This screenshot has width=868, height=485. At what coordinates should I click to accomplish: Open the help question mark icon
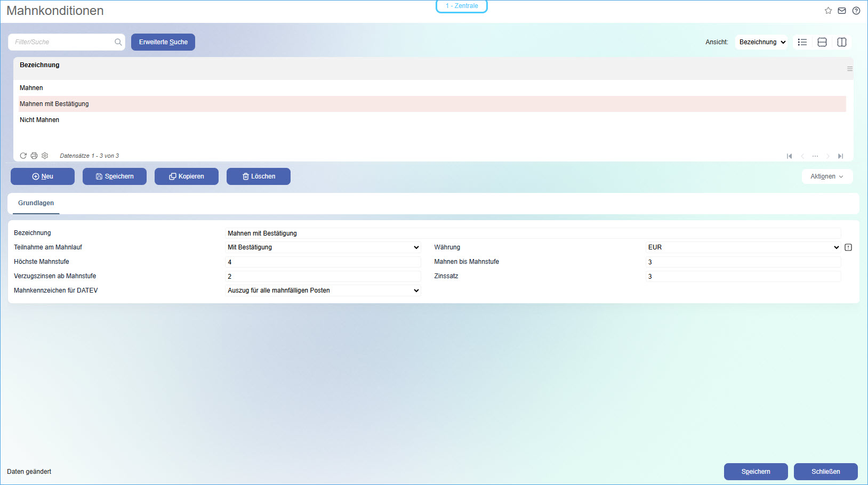click(x=856, y=11)
